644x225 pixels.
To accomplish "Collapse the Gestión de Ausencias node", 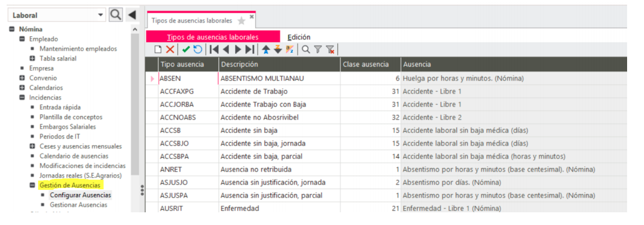I will 32,186.
